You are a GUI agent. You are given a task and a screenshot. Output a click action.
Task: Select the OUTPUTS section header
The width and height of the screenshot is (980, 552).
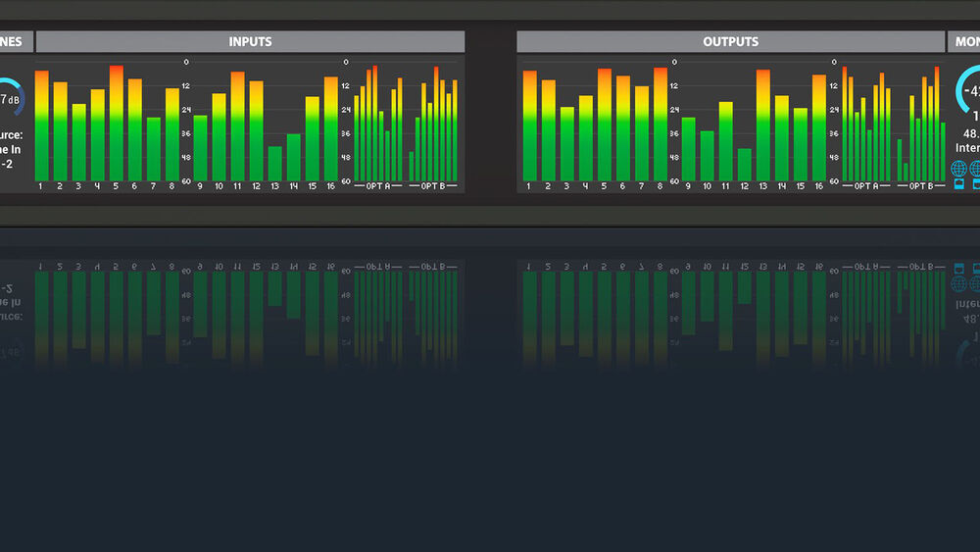pos(730,41)
